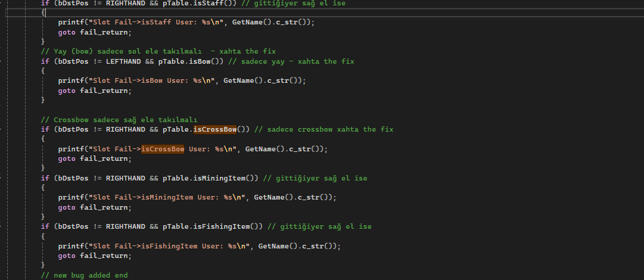Click the isBow() method call
Screen dimensions: 644x280
(207, 61)
